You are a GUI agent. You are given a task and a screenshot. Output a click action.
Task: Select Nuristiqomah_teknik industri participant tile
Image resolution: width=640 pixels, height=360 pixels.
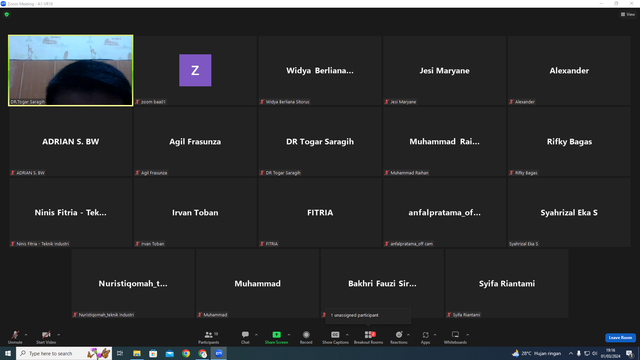pos(133,283)
